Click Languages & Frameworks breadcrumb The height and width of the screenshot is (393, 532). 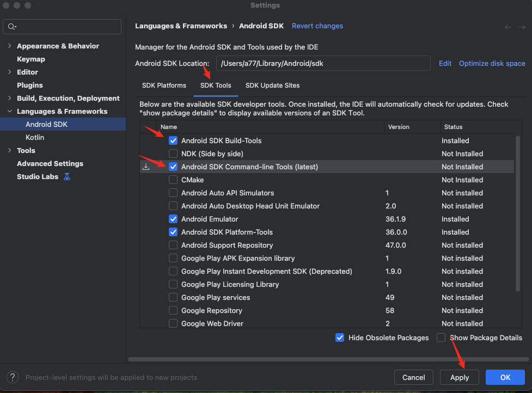pos(181,26)
